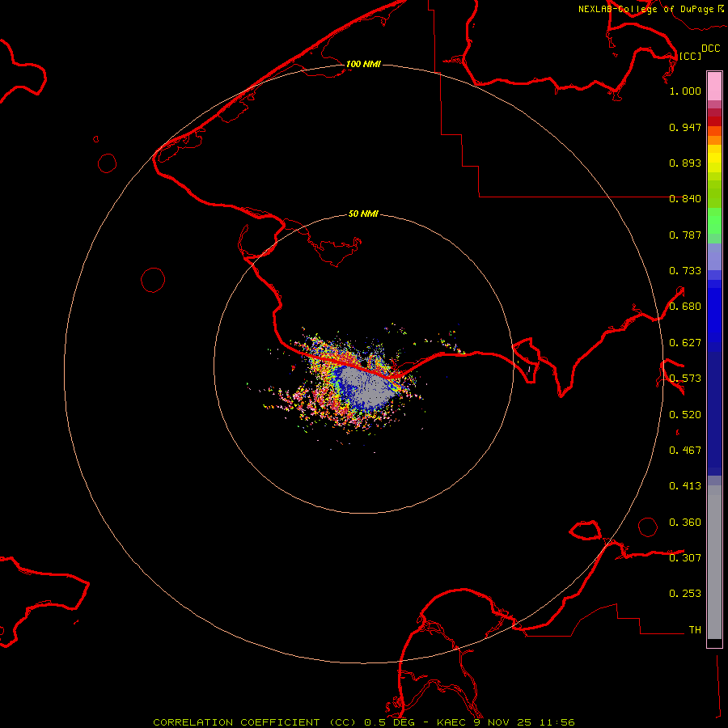The image size is (728, 728).
Task: Click the gray radar echo core near center
Action: click(366, 385)
